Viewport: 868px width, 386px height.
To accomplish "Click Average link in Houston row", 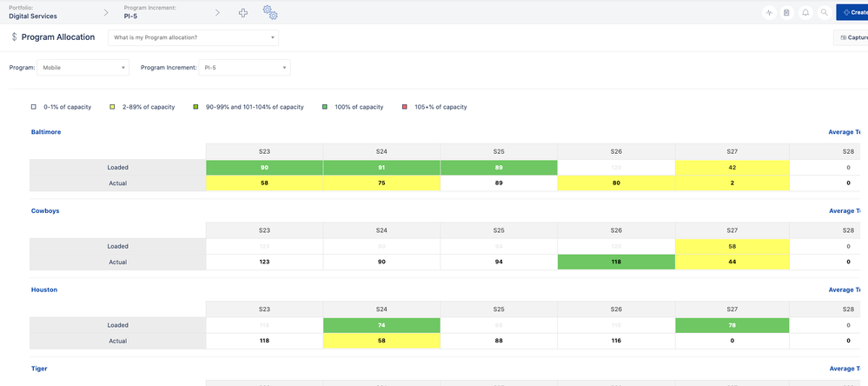I will [x=845, y=289].
